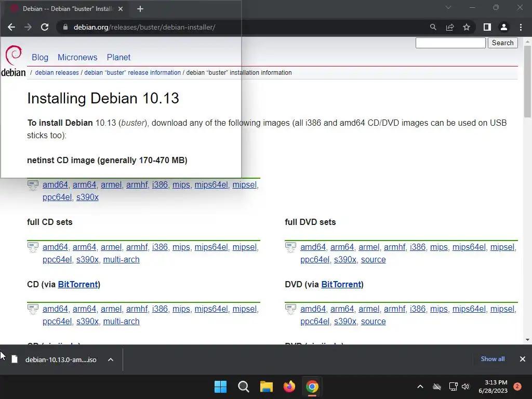532x399 pixels.
Task: Click Show all downloads
Action: pyautogui.click(x=493, y=359)
